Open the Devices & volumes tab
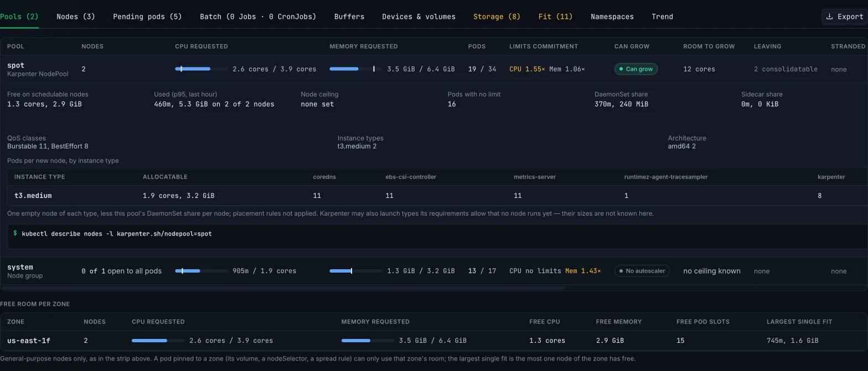Screen dimensions: 868x371 pos(418,17)
